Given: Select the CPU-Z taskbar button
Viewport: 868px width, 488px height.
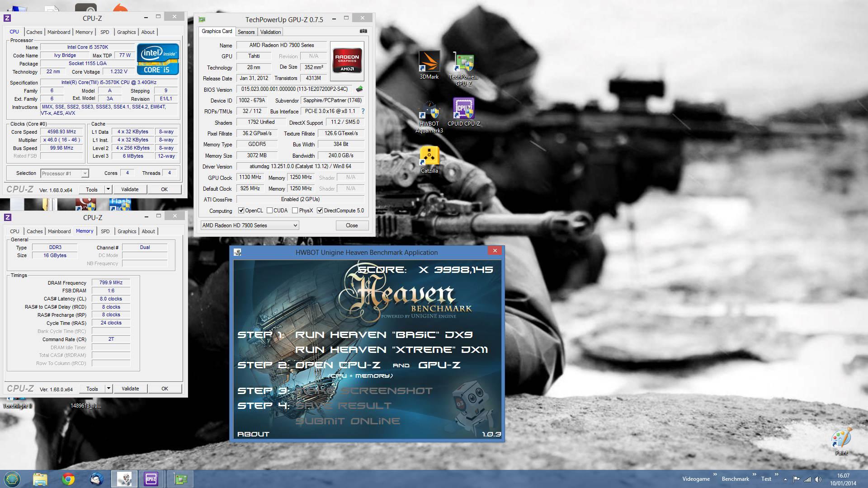Looking at the screenshot, I should click(151, 479).
